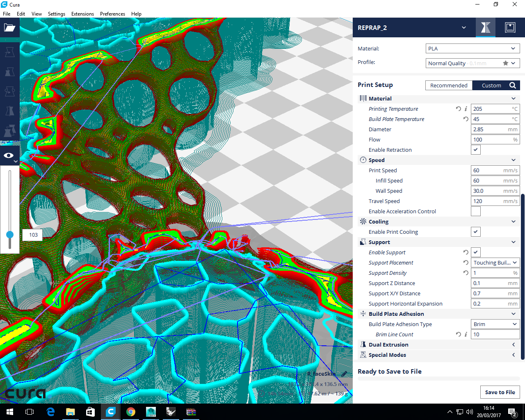Open the REPRAP_2 printer dropdown
The width and height of the screenshot is (525, 420).
(x=412, y=27)
